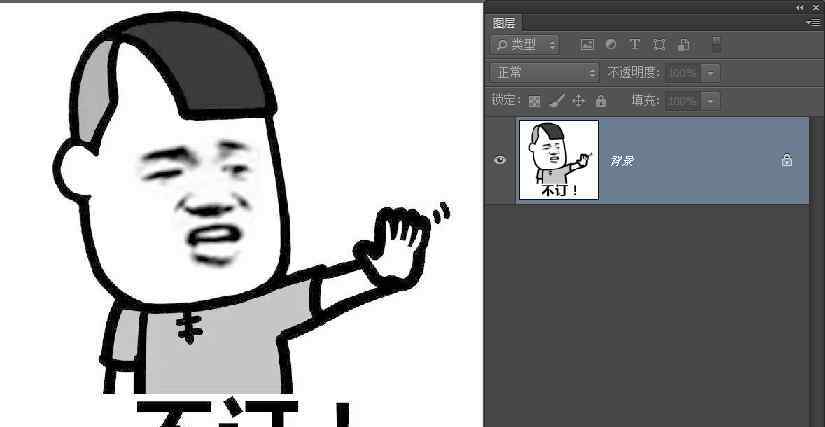Image resolution: width=825 pixels, height=427 pixels.
Task: Filter for smart objects icon
Action: coord(683,45)
